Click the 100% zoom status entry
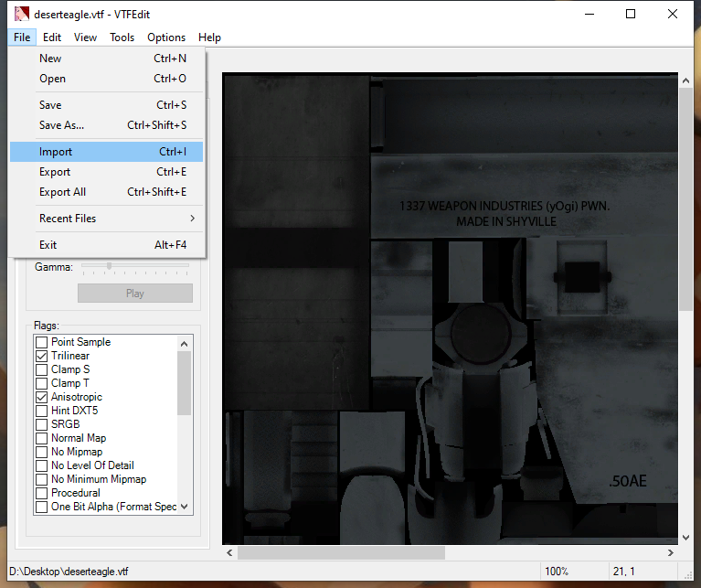The width and height of the screenshot is (701, 588). [557, 572]
